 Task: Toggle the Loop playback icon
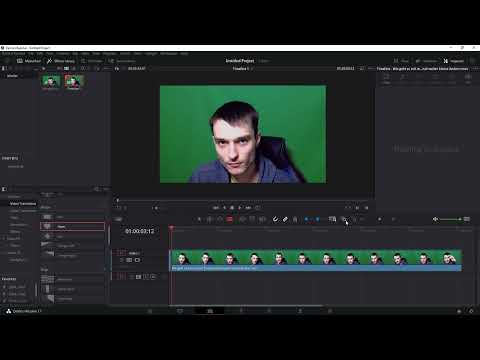tap(257, 208)
